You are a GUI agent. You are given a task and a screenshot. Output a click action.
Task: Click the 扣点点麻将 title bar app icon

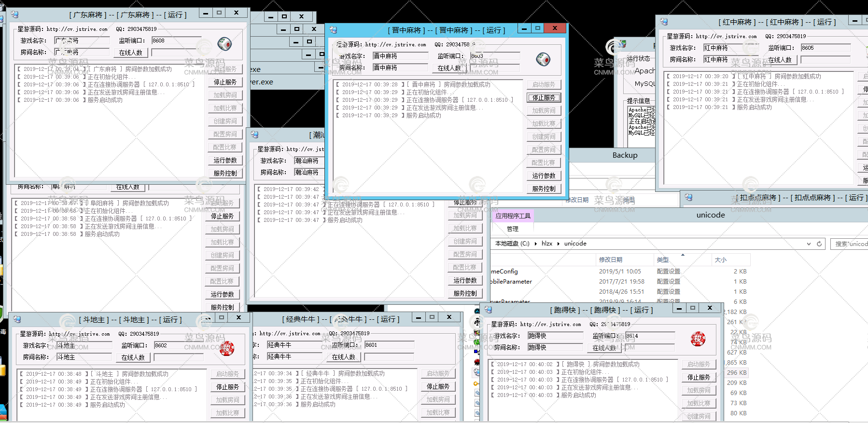coord(688,197)
